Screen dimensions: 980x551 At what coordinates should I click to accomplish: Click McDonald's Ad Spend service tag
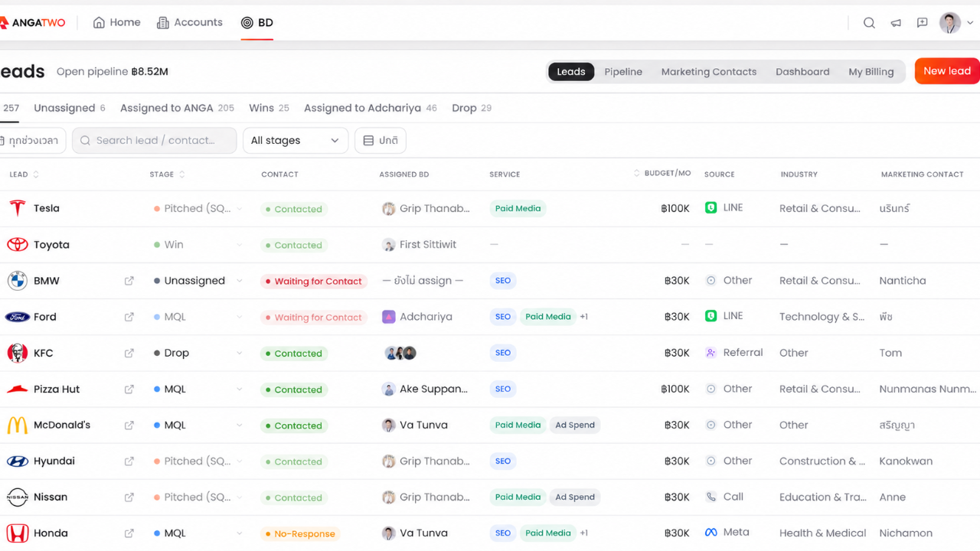(575, 425)
